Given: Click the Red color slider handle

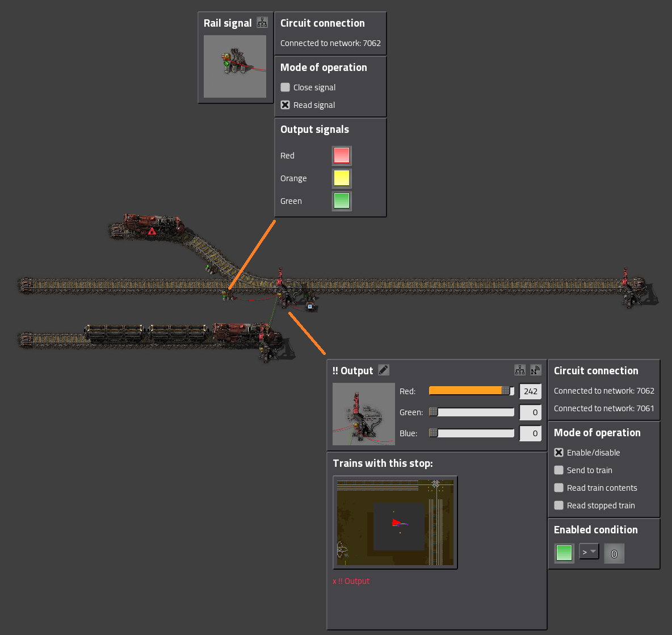Looking at the screenshot, I should (x=505, y=391).
